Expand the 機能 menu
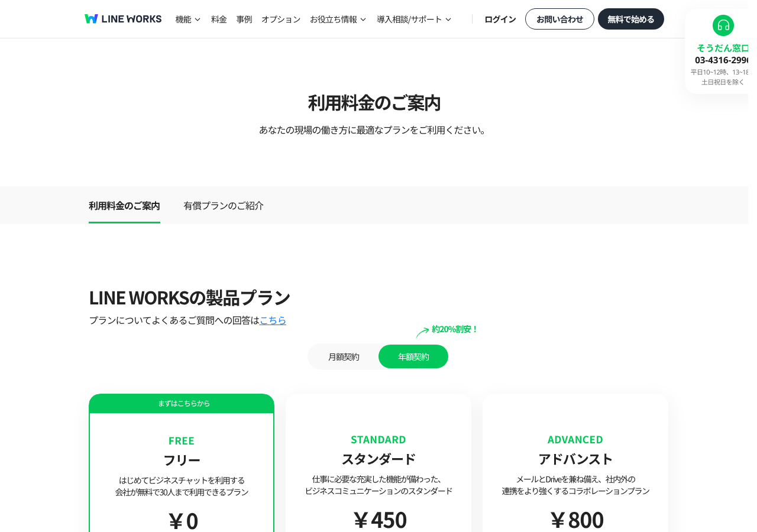 [x=188, y=20]
